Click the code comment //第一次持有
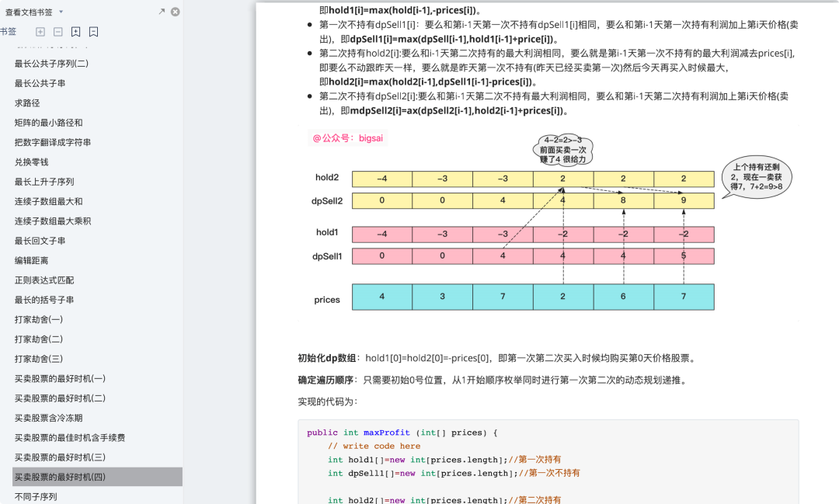Viewport: 839px width, 504px height. click(x=534, y=460)
